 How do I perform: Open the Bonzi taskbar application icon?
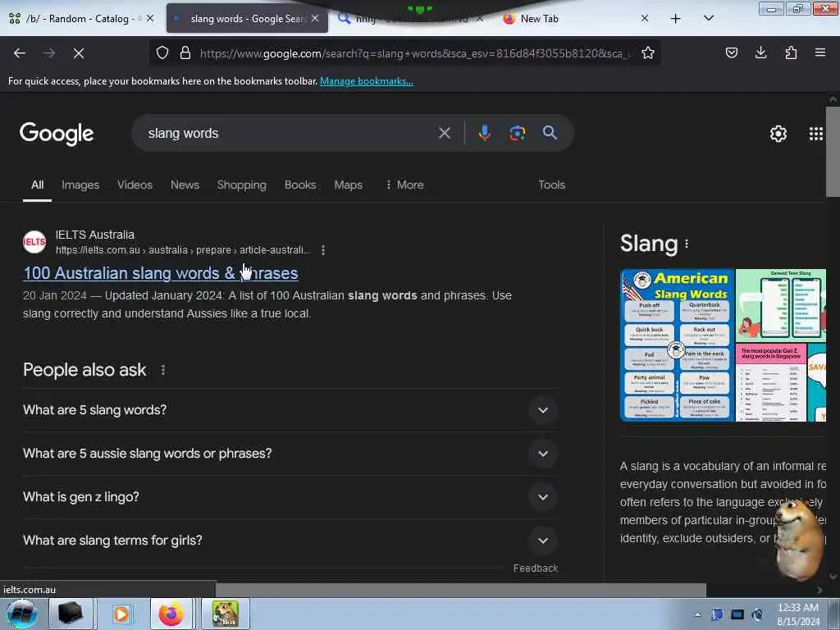[x=225, y=614]
